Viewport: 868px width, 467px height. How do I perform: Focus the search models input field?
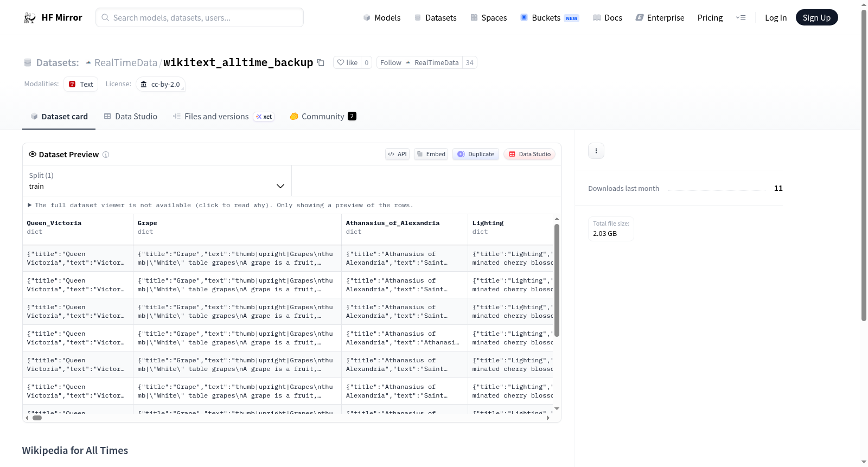click(x=200, y=17)
